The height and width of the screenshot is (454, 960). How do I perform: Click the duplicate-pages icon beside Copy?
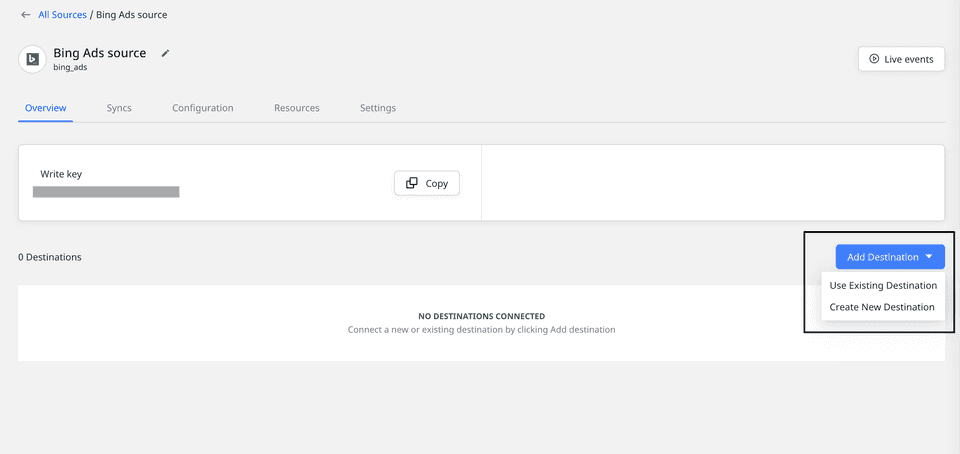[x=412, y=183]
